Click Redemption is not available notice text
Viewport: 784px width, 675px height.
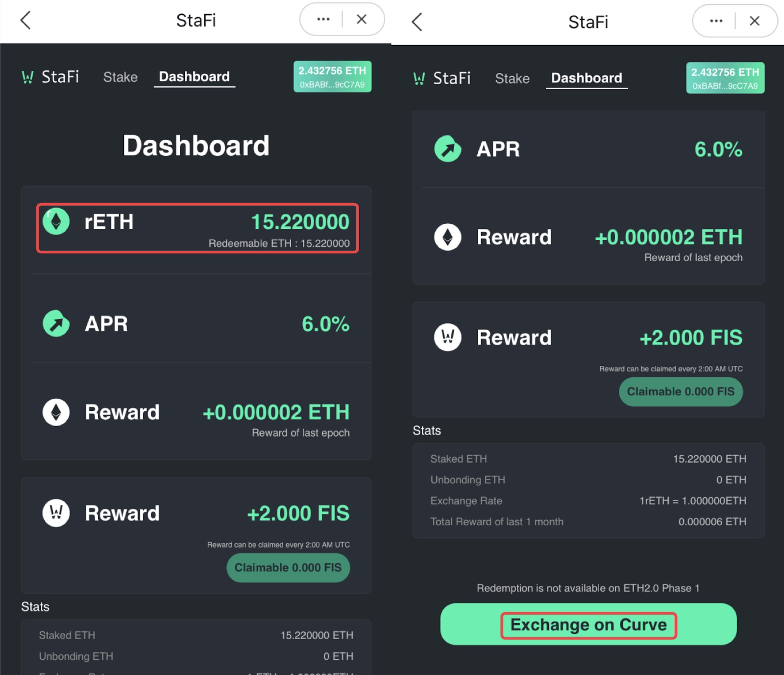588,588
